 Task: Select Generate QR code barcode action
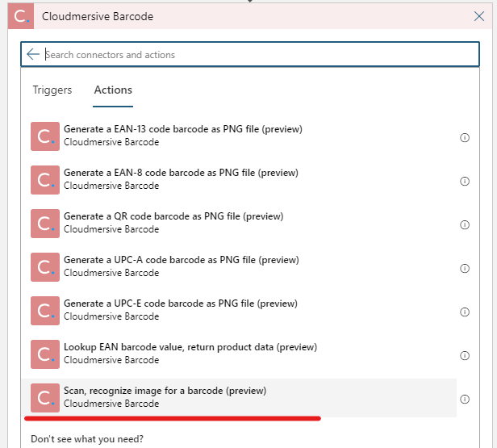(x=173, y=223)
